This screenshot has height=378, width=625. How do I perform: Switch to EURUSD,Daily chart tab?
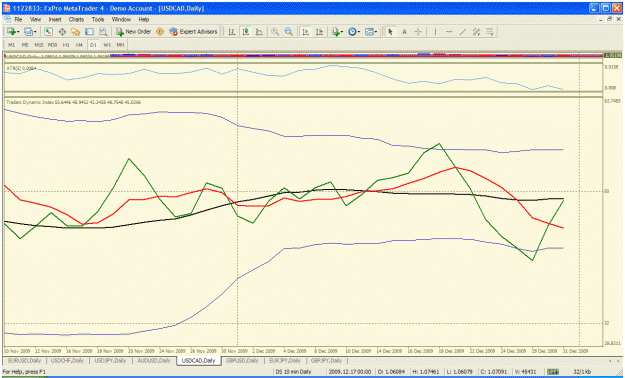pyautogui.click(x=25, y=360)
